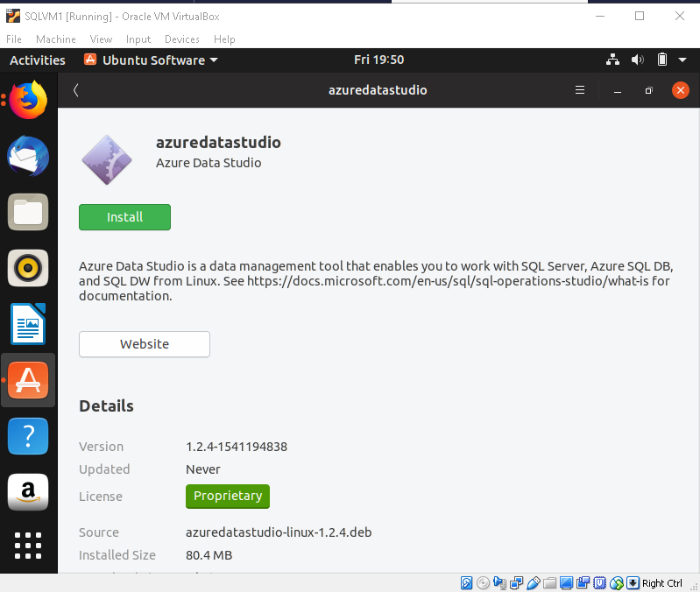The width and height of the screenshot is (700, 592).
Task: Go back with the header back arrow
Action: (76, 90)
